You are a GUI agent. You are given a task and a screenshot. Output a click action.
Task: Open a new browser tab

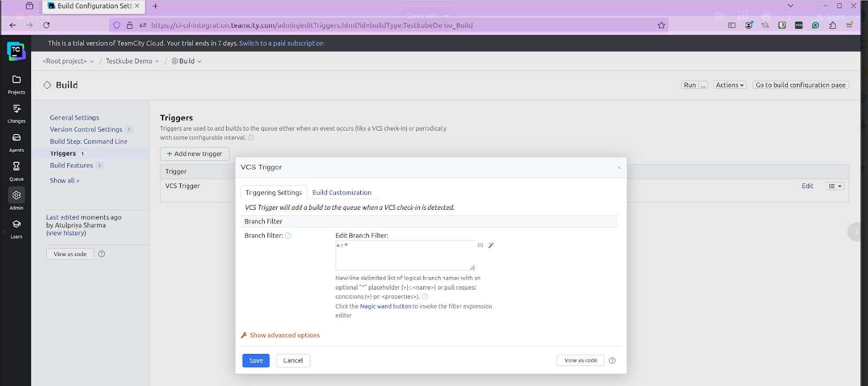pyautogui.click(x=155, y=6)
